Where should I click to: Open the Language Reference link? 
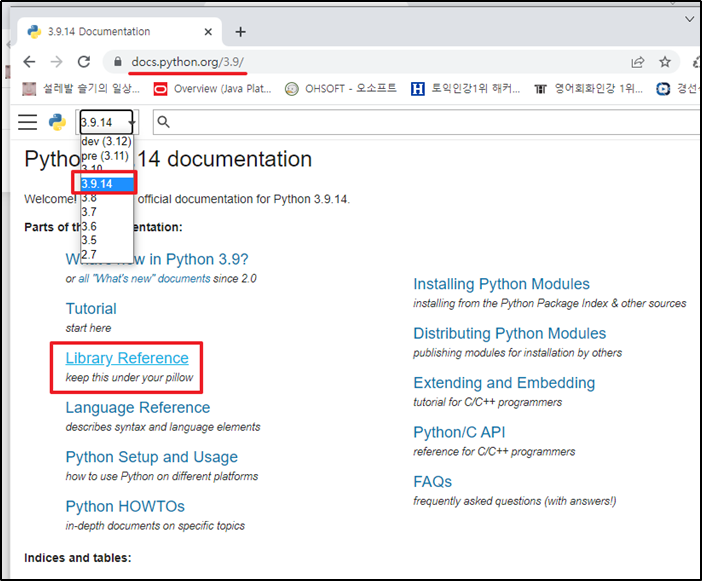click(x=137, y=407)
